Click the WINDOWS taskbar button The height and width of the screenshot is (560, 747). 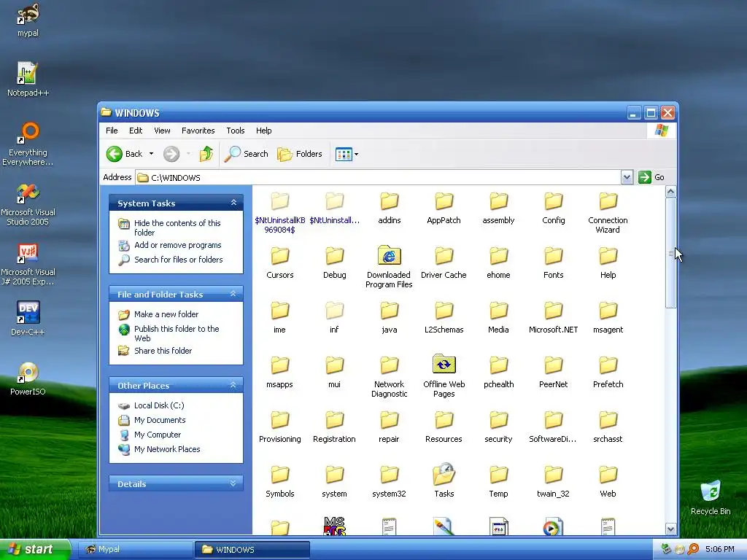click(252, 550)
